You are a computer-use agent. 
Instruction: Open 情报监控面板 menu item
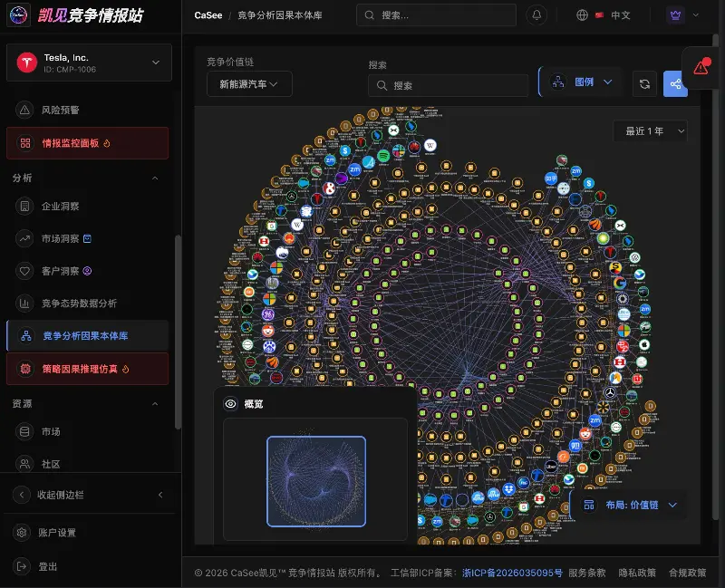87,143
